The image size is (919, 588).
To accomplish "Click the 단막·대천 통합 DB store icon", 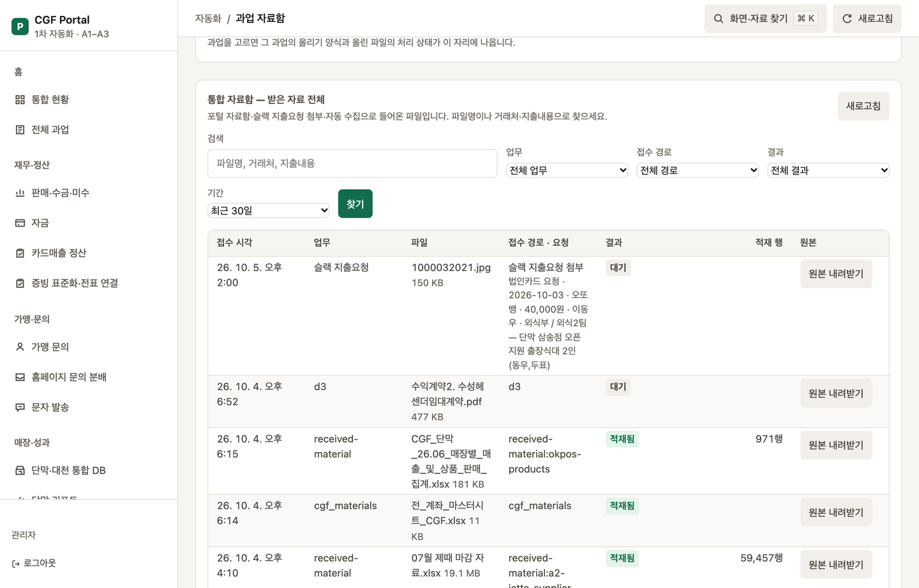I will [x=20, y=471].
